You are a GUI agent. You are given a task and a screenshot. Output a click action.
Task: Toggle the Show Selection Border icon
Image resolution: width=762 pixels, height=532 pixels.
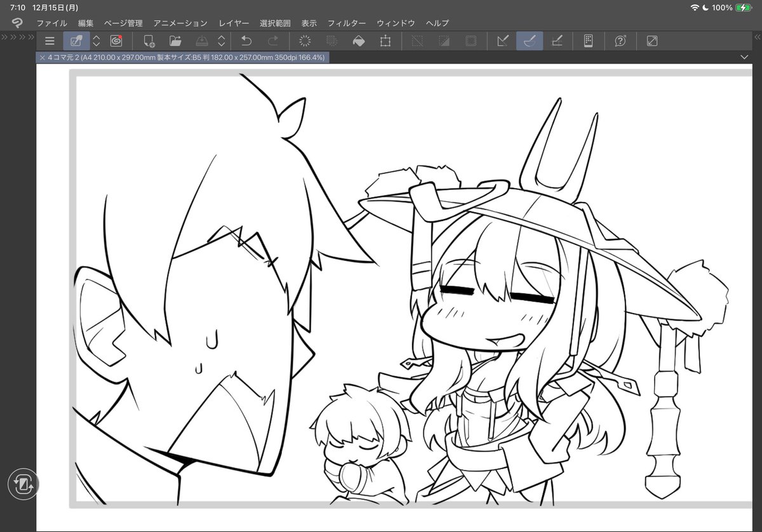(471, 41)
